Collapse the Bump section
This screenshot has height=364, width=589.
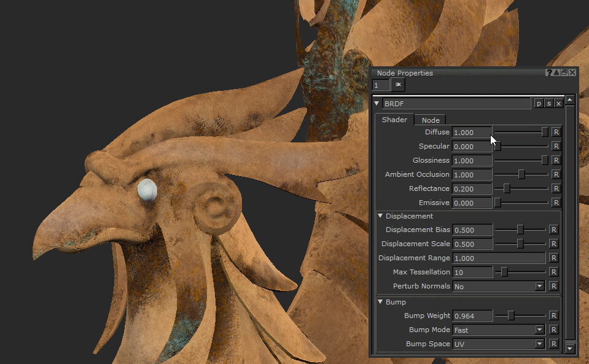380,302
